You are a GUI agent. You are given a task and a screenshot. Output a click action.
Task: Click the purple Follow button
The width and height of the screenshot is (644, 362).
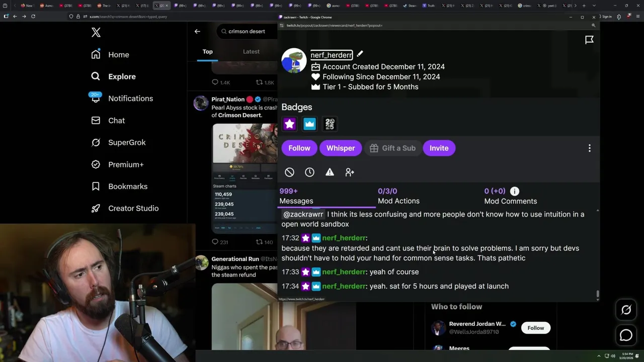[x=299, y=148]
